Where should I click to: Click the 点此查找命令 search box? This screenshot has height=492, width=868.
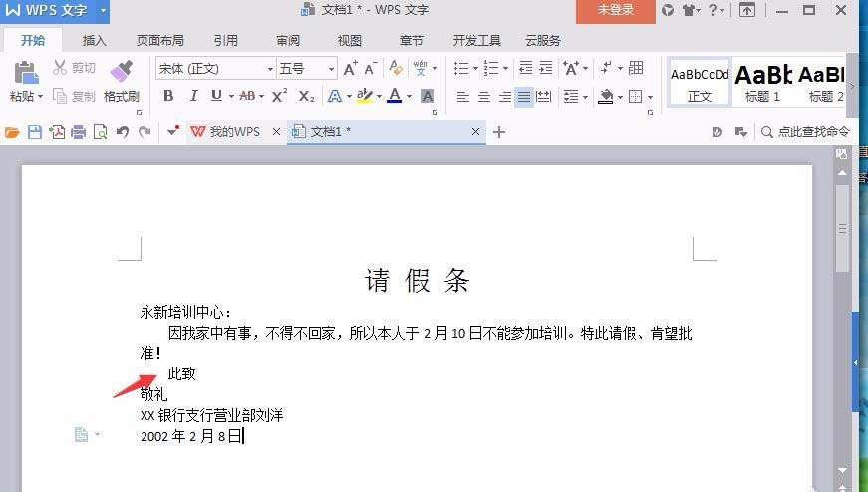pos(805,132)
